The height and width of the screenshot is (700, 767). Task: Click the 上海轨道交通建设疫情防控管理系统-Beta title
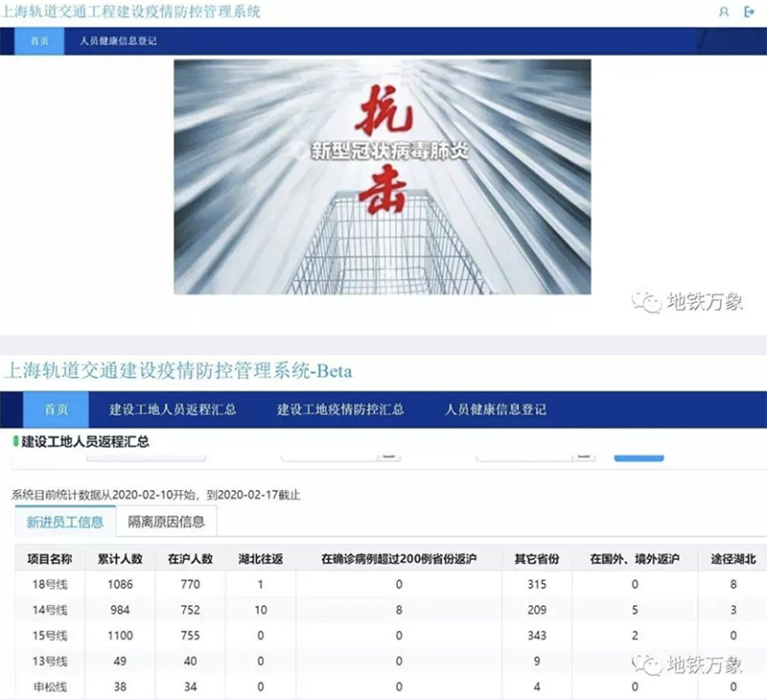coord(178,371)
